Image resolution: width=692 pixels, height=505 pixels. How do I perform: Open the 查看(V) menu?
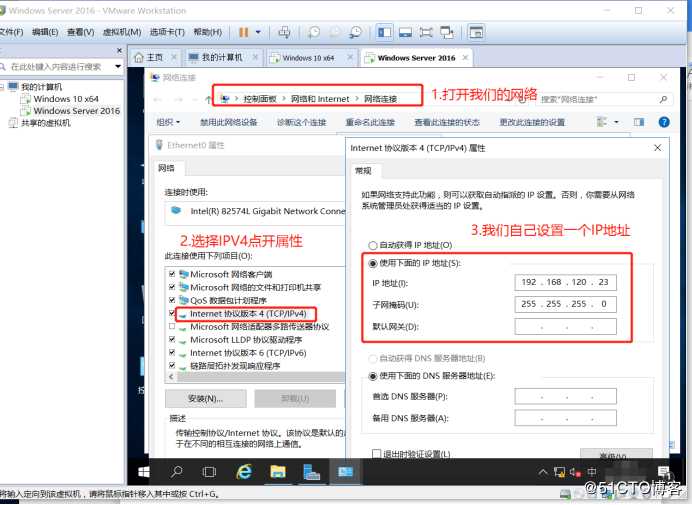tap(80, 32)
